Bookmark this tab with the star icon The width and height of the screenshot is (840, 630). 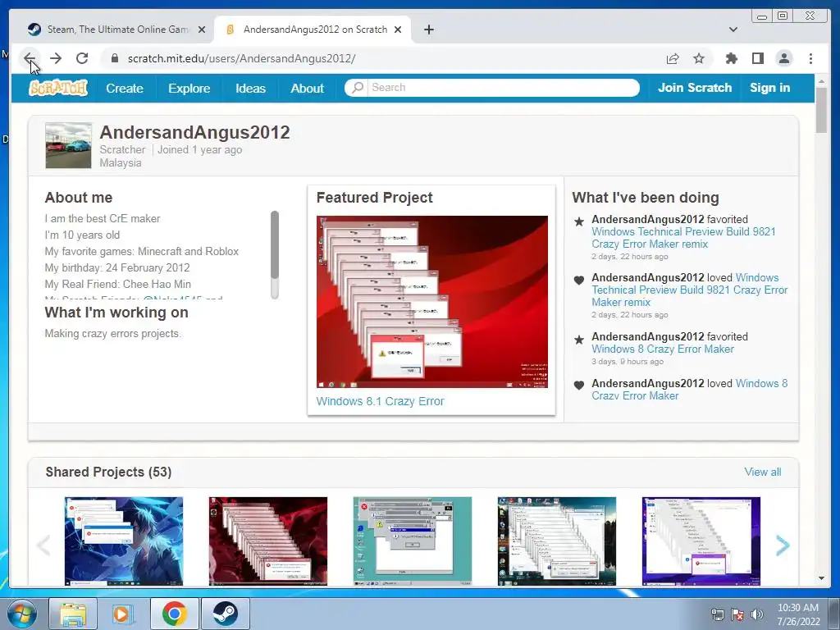pyautogui.click(x=699, y=58)
